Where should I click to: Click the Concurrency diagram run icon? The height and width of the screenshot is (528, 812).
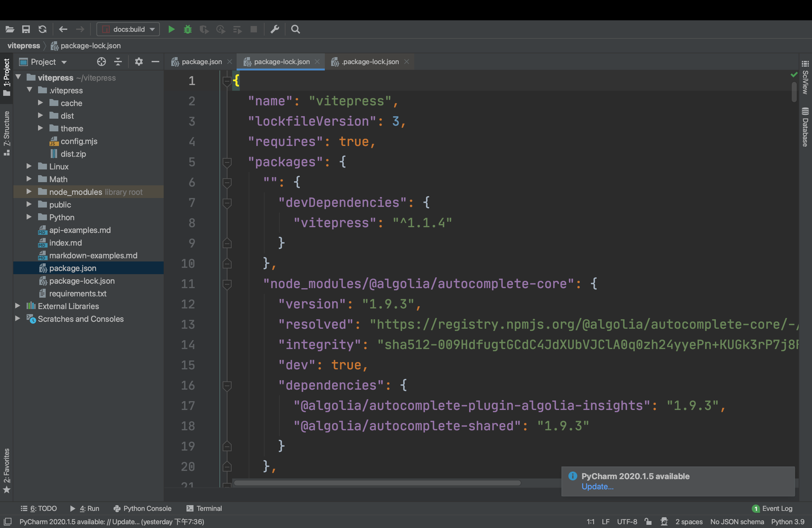pyautogui.click(x=237, y=30)
